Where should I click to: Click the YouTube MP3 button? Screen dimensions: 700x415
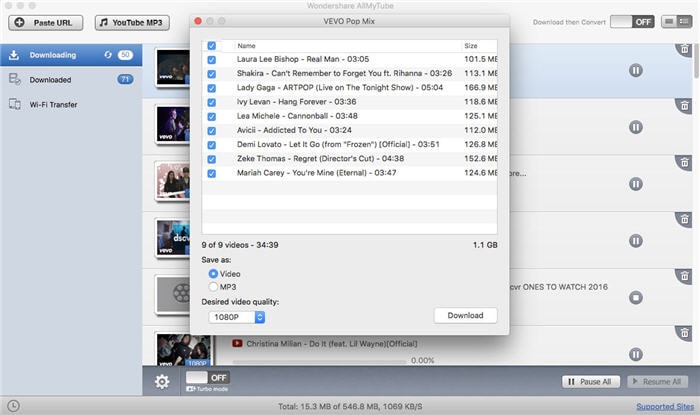click(132, 23)
